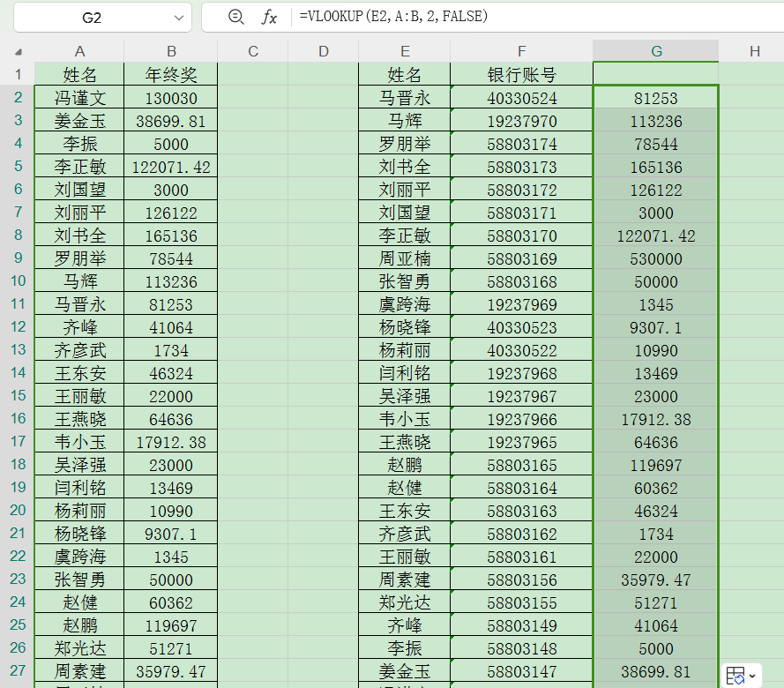The image size is (784, 688).
Task: Click value 35979.47 in column G
Action: pyautogui.click(x=656, y=580)
